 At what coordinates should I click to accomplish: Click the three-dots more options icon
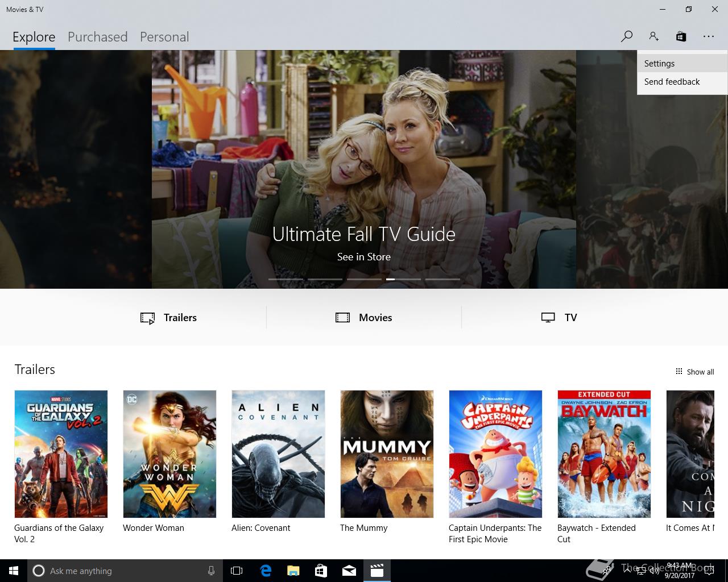708,36
